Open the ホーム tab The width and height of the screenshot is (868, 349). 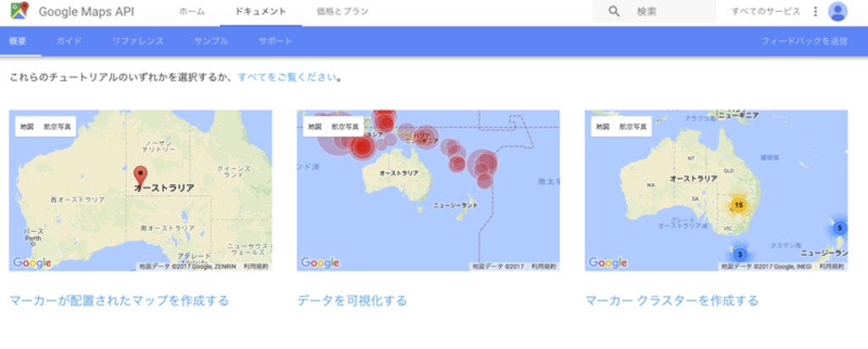point(192,12)
